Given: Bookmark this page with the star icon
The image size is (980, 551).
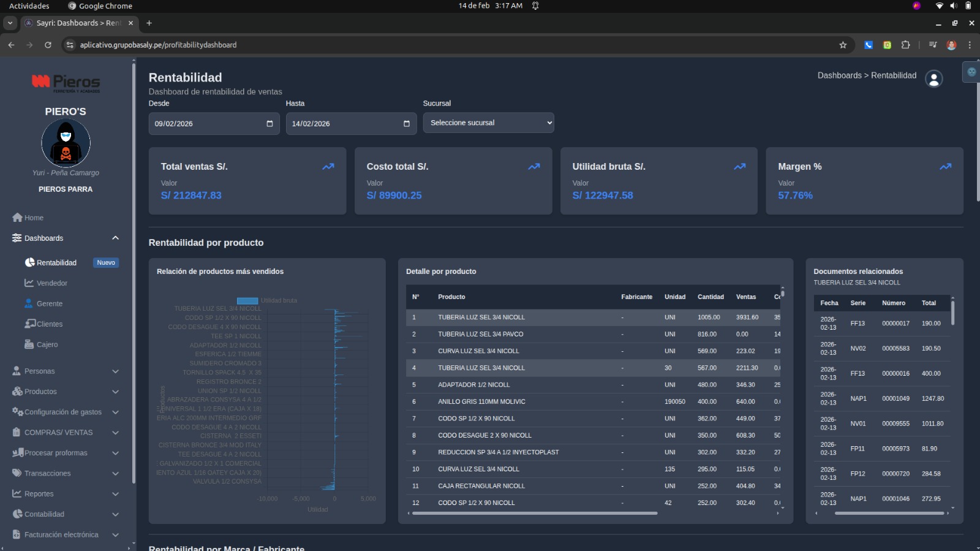Looking at the screenshot, I should coord(843,45).
